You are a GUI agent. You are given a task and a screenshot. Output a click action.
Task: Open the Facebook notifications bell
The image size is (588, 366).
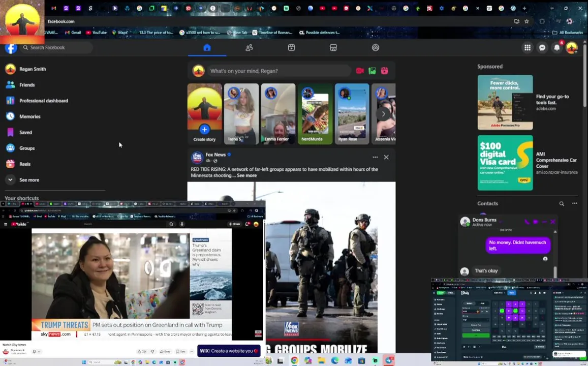coord(557,48)
